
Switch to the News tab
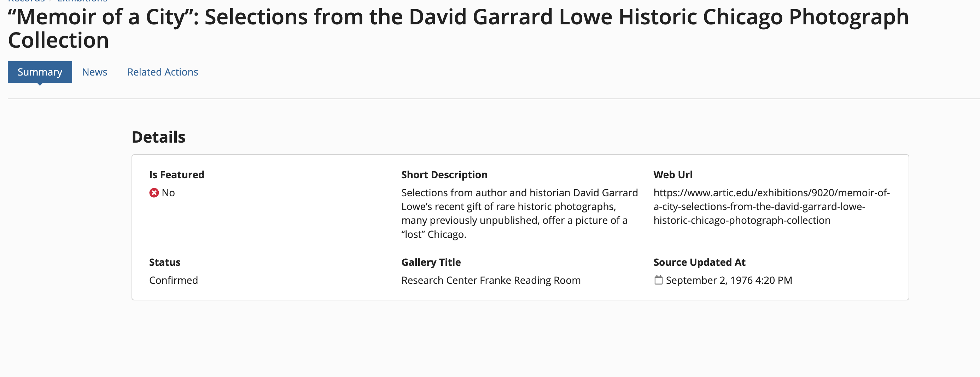(94, 72)
